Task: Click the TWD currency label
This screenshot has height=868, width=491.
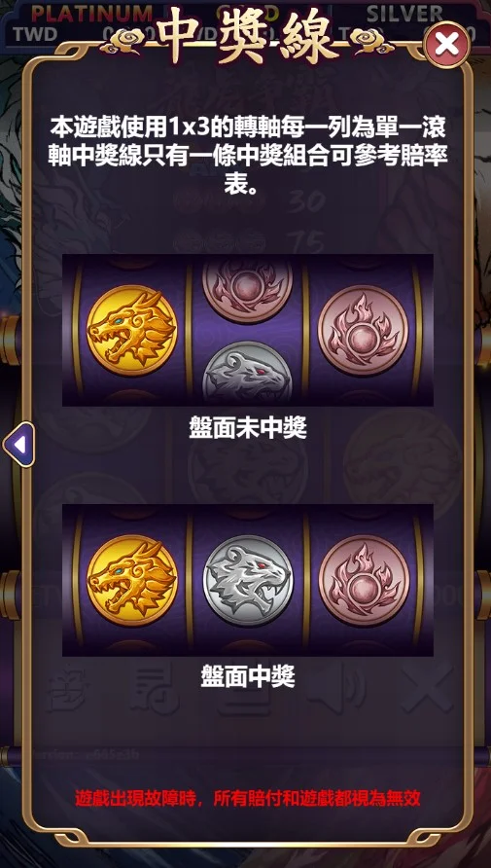Action: coord(35,34)
